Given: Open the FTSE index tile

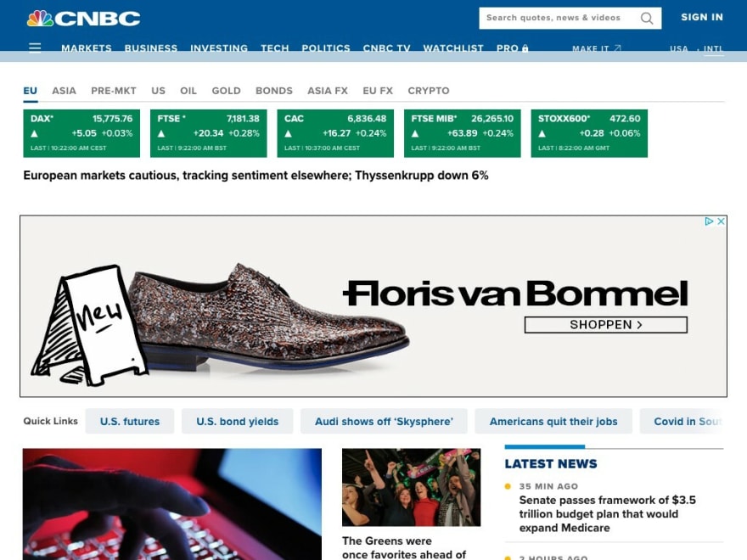Looking at the screenshot, I should [x=209, y=133].
